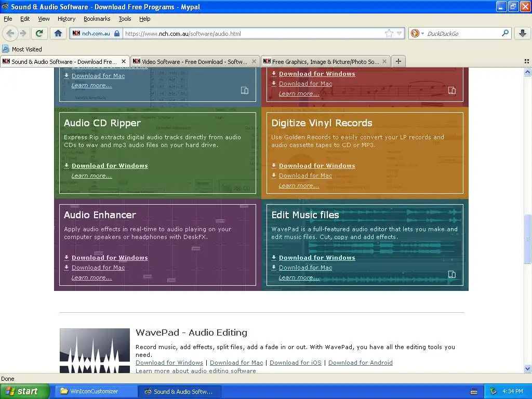Click the Forward arrow button
Viewport: 532px width, 399px height.
point(23,33)
